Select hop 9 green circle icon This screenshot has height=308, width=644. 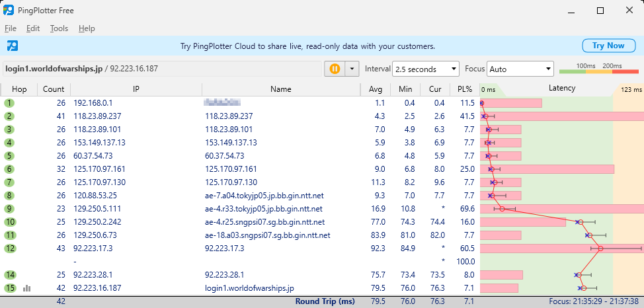point(9,209)
